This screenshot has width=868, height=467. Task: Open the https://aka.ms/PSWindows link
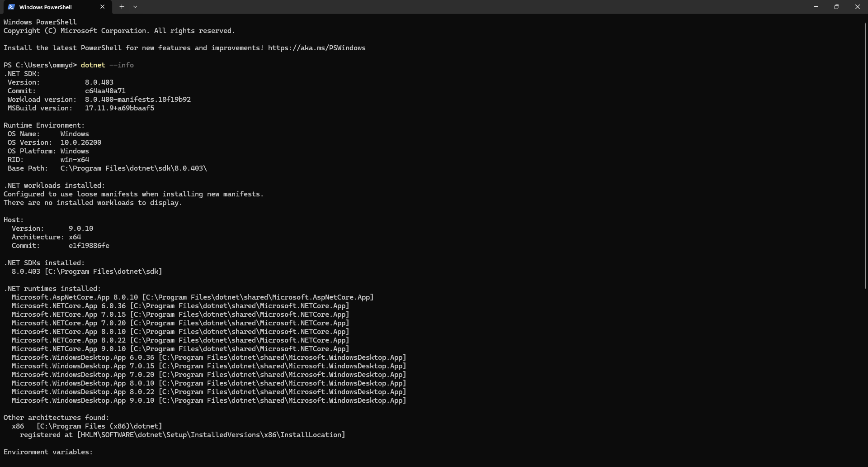tap(317, 48)
